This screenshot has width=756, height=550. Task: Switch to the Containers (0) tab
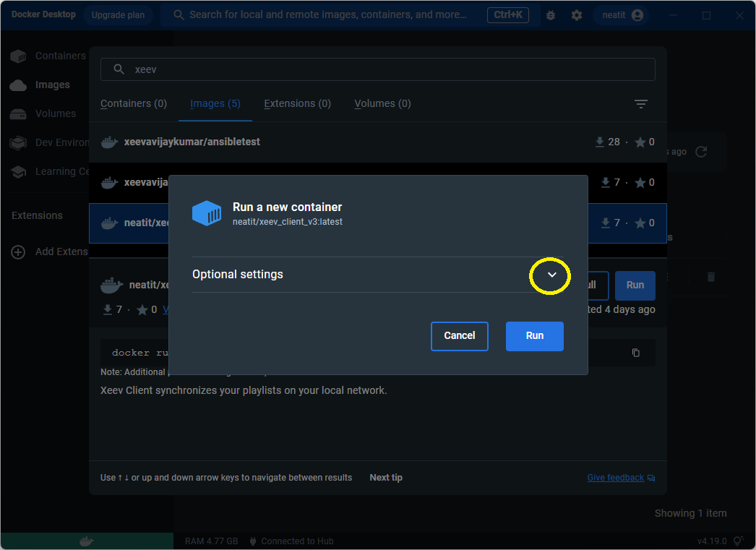(134, 104)
